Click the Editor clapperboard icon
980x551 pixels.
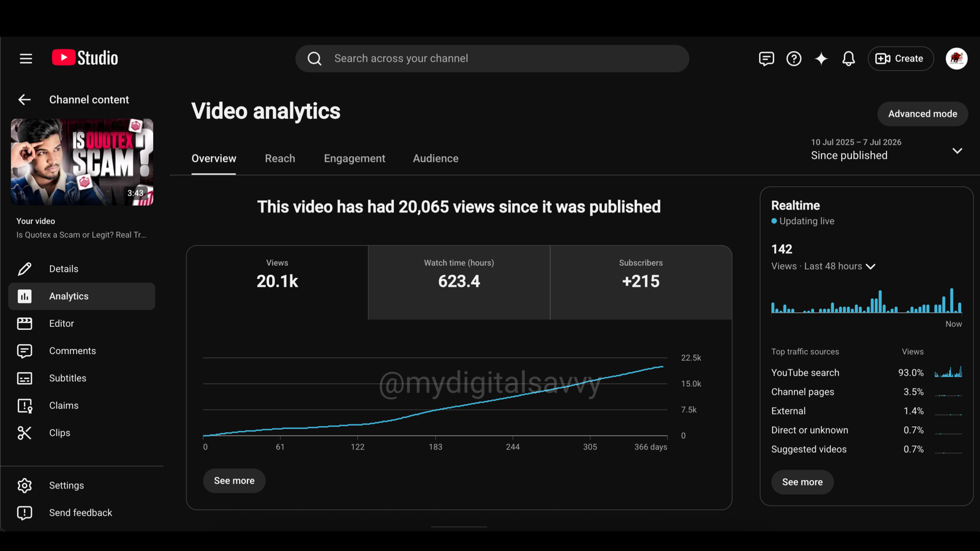[x=24, y=323]
